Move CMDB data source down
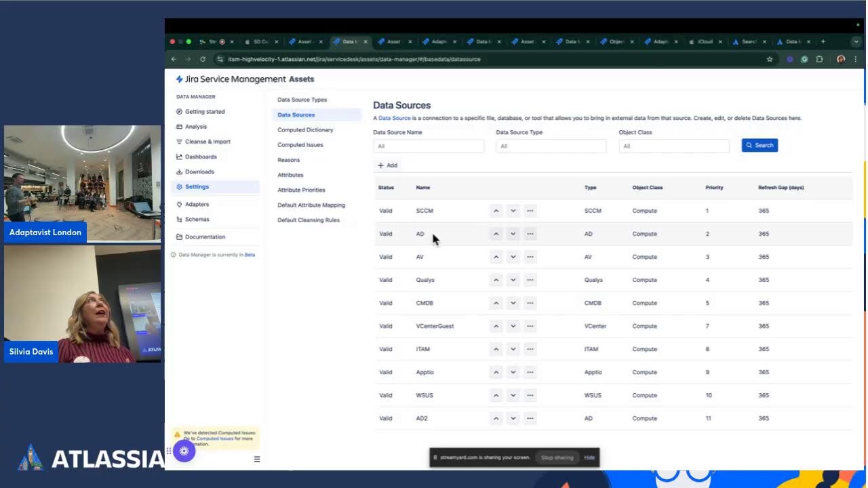 513,303
